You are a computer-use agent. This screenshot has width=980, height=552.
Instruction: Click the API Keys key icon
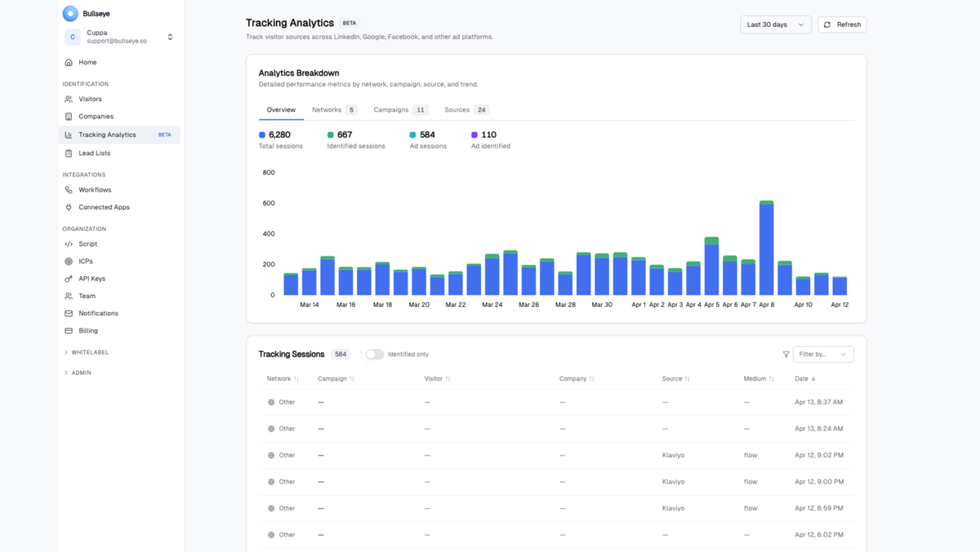(x=69, y=278)
